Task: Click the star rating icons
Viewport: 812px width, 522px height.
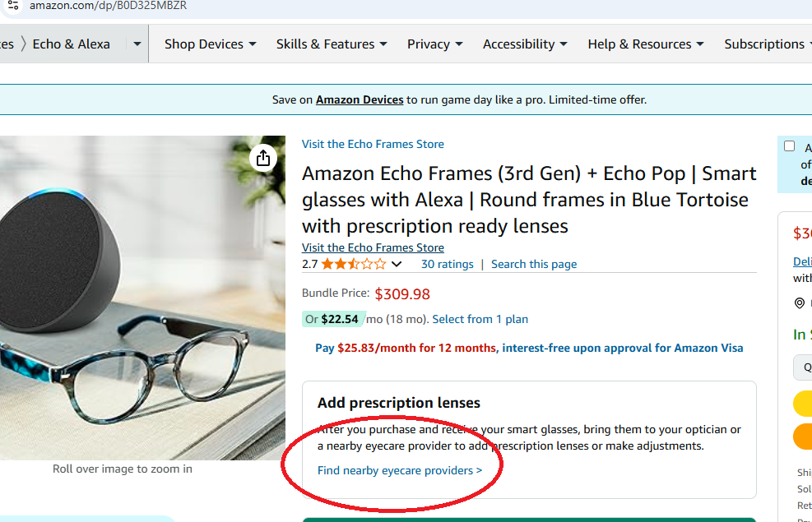Action: tap(354, 265)
